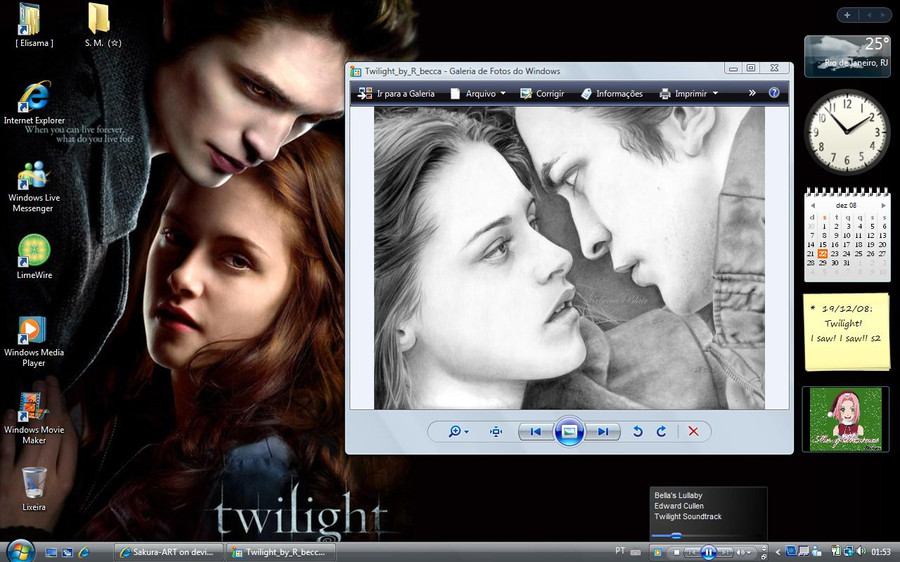Open the zoom magnifier dropdown
The width and height of the screenshot is (900, 562).
click(x=458, y=431)
